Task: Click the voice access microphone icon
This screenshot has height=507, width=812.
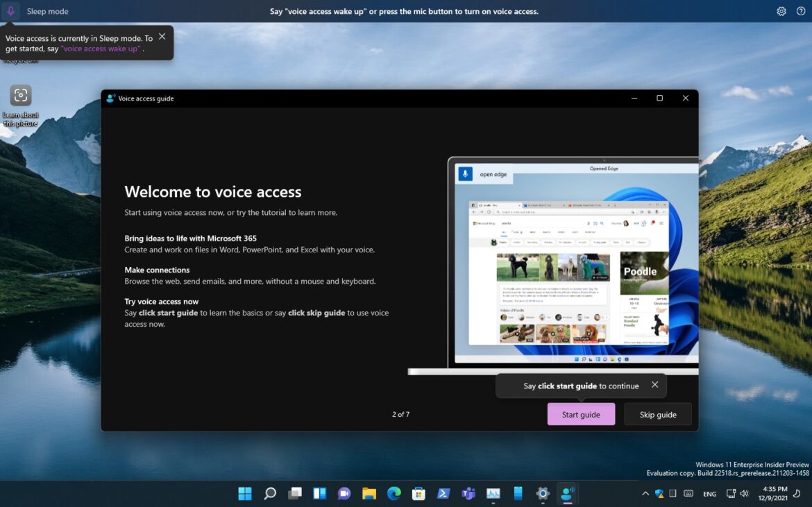Action: coord(10,11)
